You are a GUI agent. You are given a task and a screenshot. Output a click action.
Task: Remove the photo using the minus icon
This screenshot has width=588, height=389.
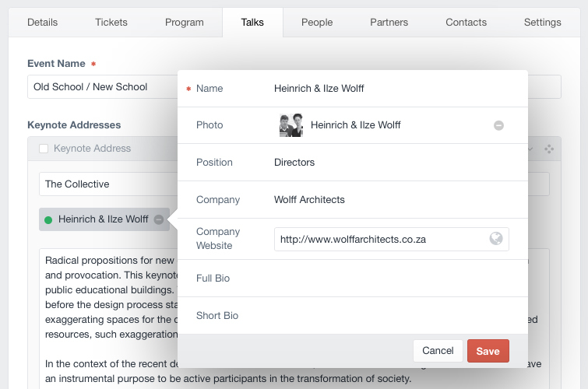pos(498,125)
